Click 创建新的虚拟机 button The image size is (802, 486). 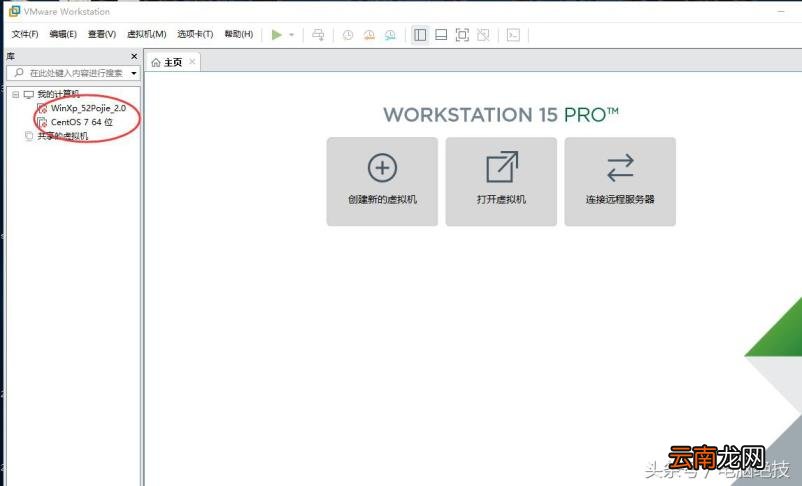click(382, 182)
